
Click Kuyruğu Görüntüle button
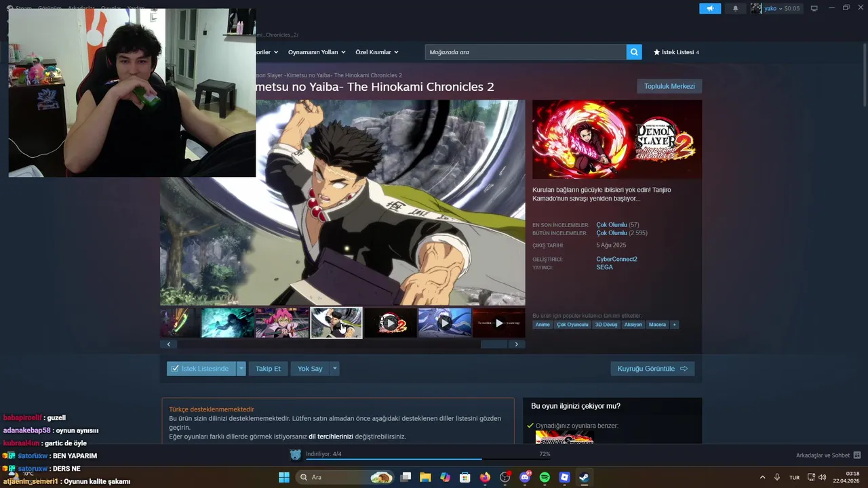pos(652,369)
